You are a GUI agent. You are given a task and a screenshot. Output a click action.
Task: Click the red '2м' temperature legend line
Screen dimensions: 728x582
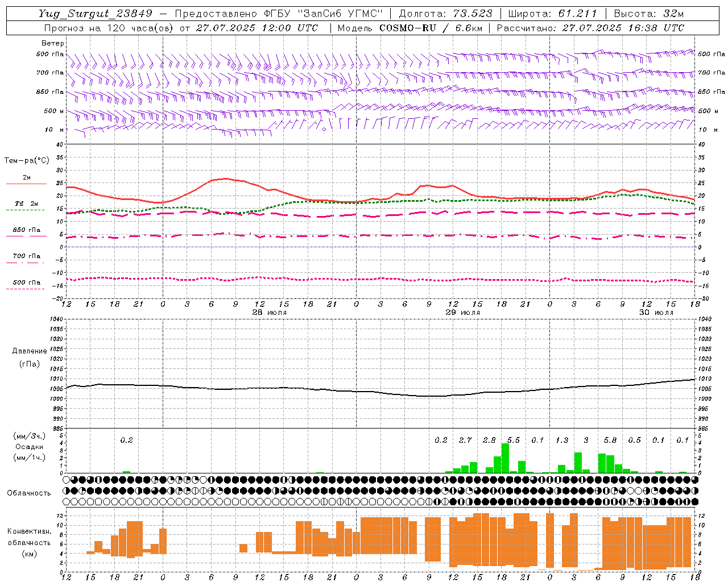click(26, 184)
